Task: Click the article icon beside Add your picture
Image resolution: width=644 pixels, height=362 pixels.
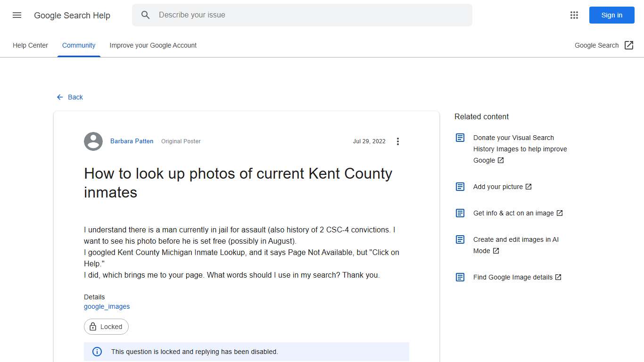Action: (460, 186)
